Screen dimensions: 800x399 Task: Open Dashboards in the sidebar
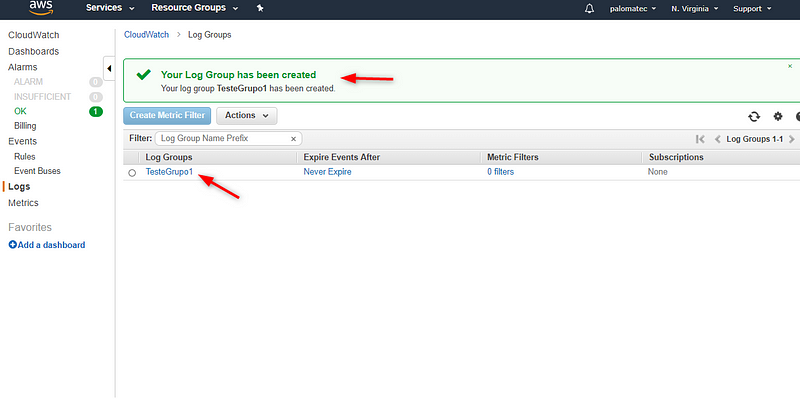(34, 52)
